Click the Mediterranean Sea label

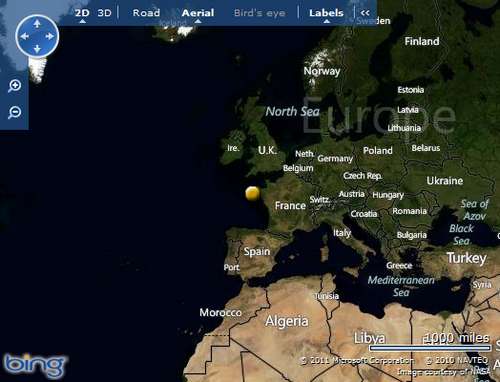tap(401, 286)
